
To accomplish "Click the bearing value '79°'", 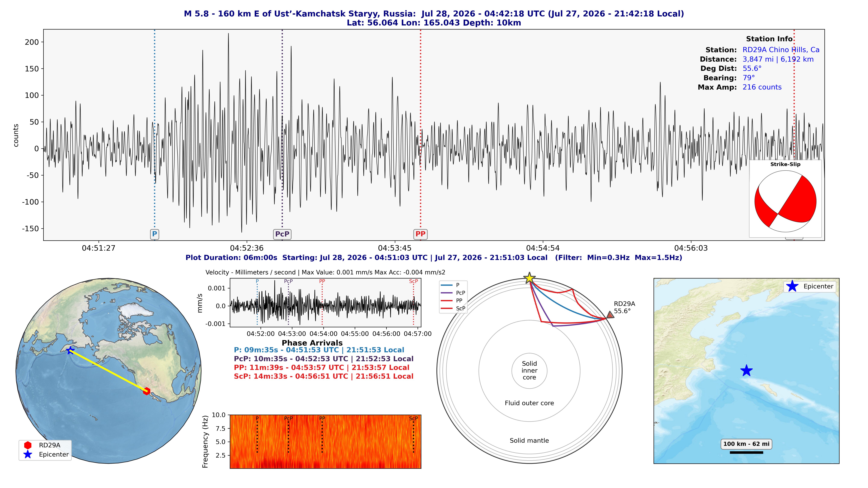I will point(748,78).
